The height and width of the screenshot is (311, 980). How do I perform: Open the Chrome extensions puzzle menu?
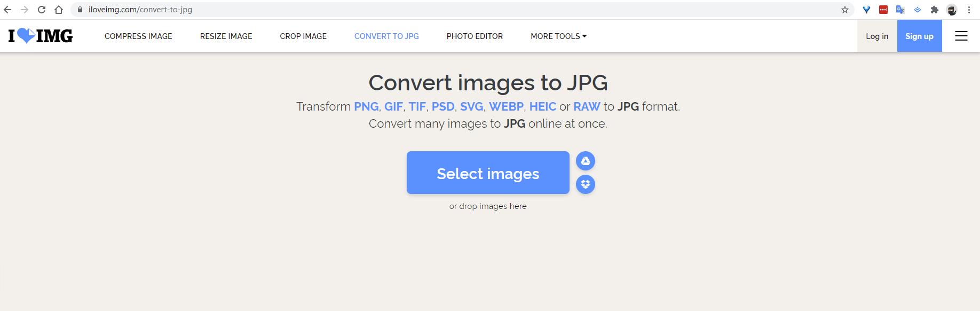[x=934, y=10]
